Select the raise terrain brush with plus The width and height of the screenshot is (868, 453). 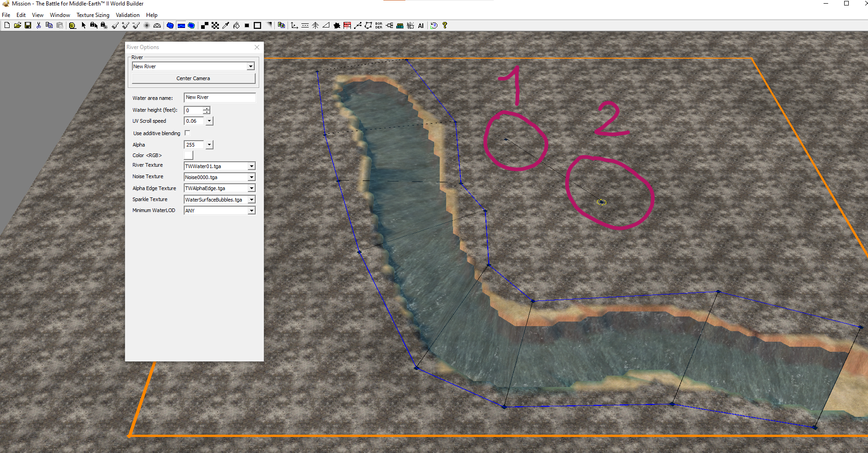[x=126, y=26]
